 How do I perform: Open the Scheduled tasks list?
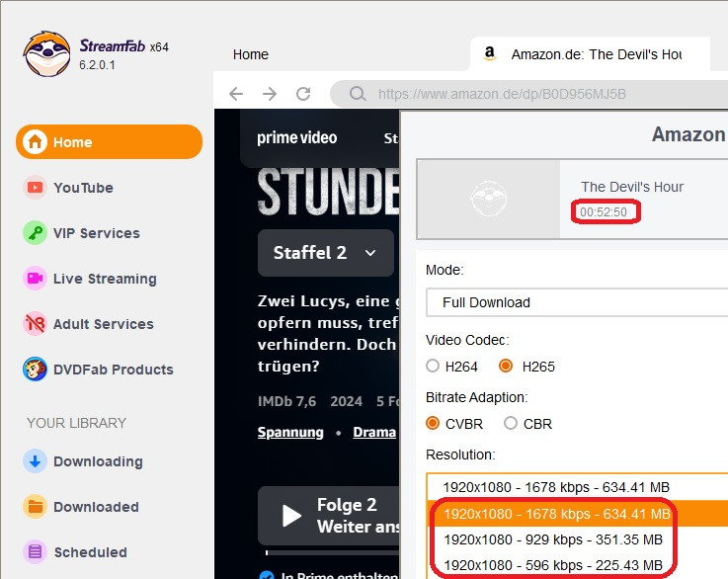point(90,552)
